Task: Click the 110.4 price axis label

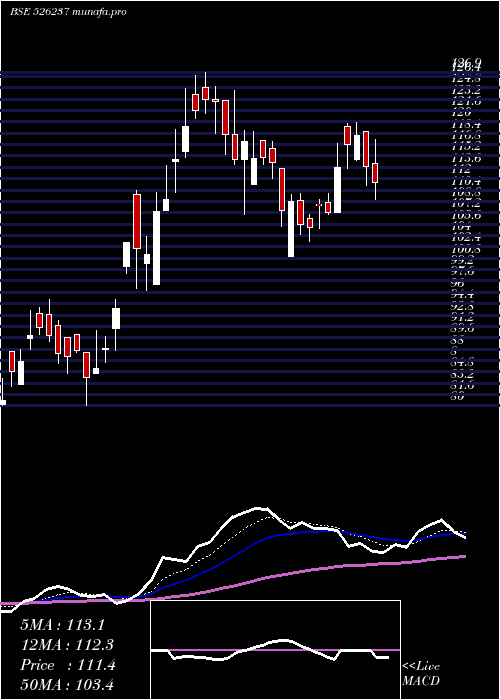Action: pyautogui.click(x=466, y=181)
